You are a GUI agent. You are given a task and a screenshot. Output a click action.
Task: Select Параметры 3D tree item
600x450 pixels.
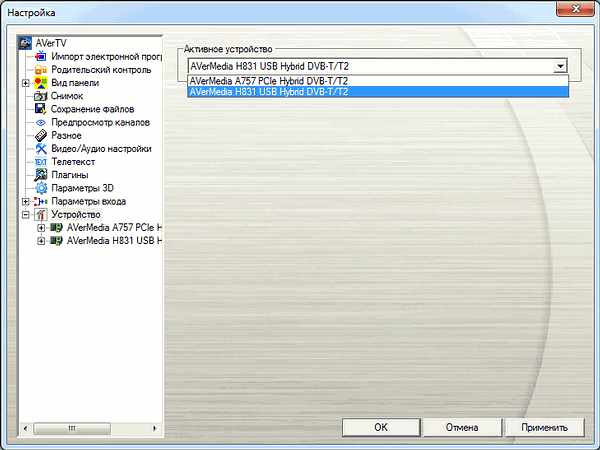82,188
